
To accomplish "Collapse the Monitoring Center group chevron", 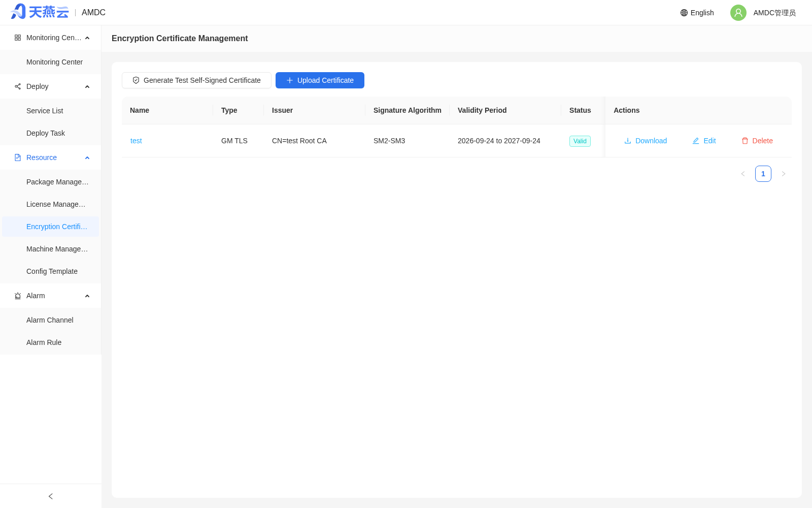I will click(87, 38).
